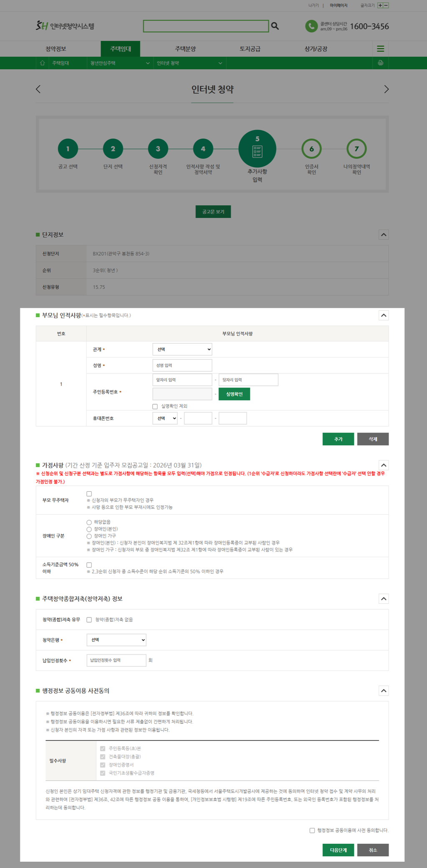
Task: Focus the 성명 입력 field
Action: (x=182, y=365)
